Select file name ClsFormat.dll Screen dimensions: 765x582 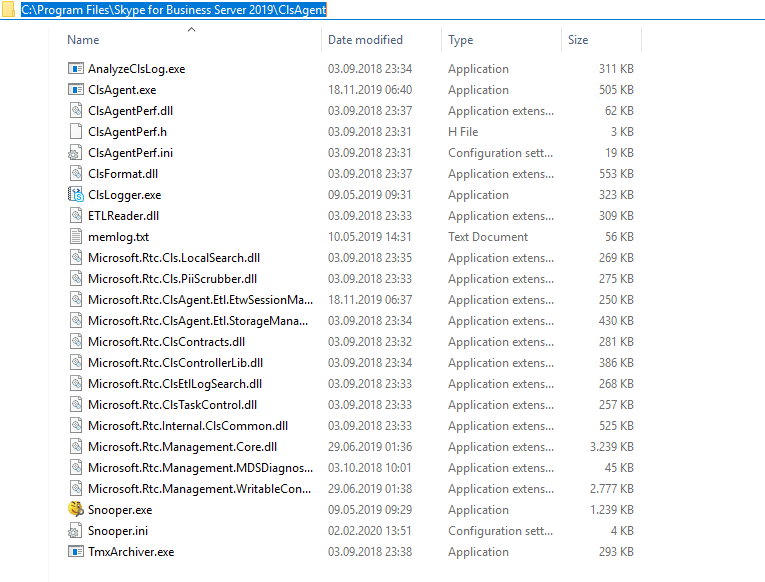point(122,174)
